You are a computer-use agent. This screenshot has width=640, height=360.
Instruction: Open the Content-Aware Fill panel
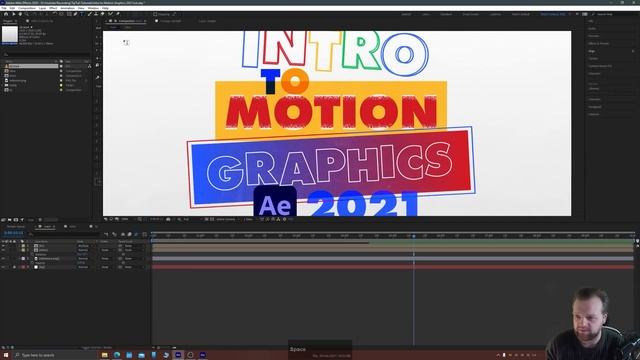tap(600, 66)
